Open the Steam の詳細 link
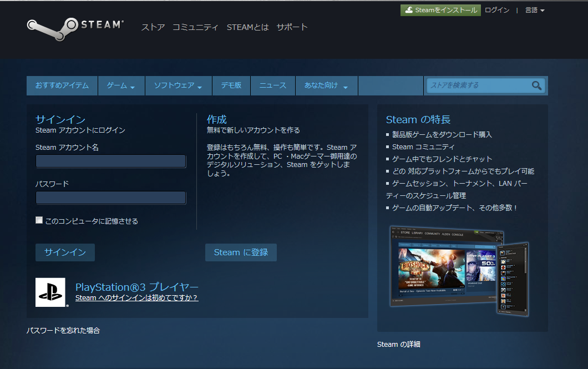Image resolution: width=588 pixels, height=369 pixels. pos(399,344)
